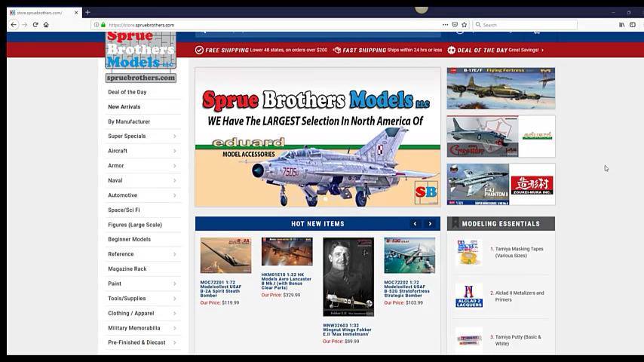Expand the Super Specials submenu chevron
Screen dimensions: 644x362
click(174, 137)
